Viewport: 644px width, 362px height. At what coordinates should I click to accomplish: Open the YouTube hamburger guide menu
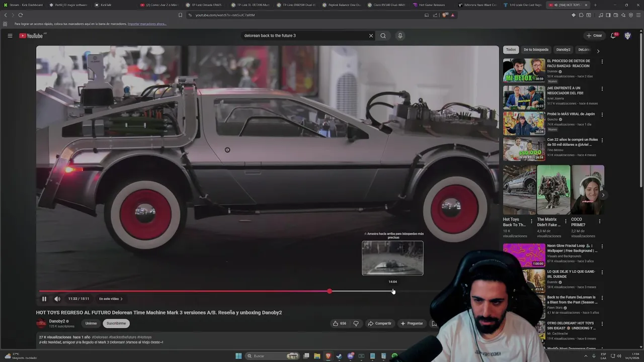pyautogui.click(x=10, y=36)
